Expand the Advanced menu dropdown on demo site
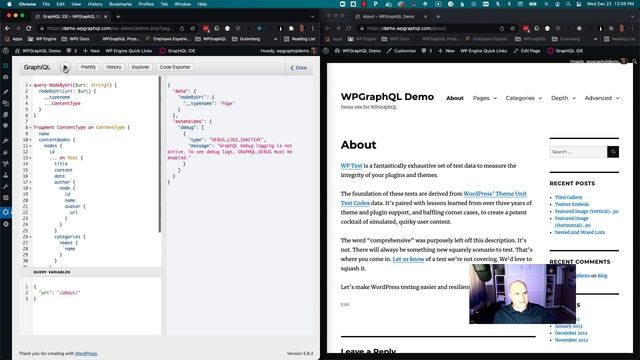 pyautogui.click(x=617, y=98)
